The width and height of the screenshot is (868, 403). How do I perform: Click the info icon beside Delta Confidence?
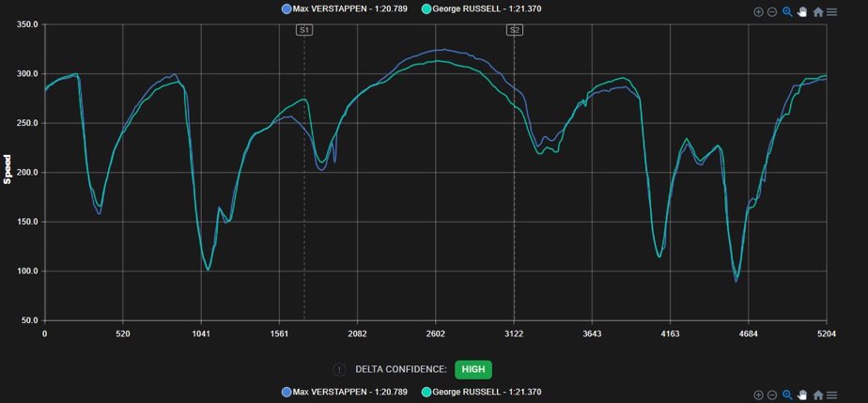(x=339, y=369)
